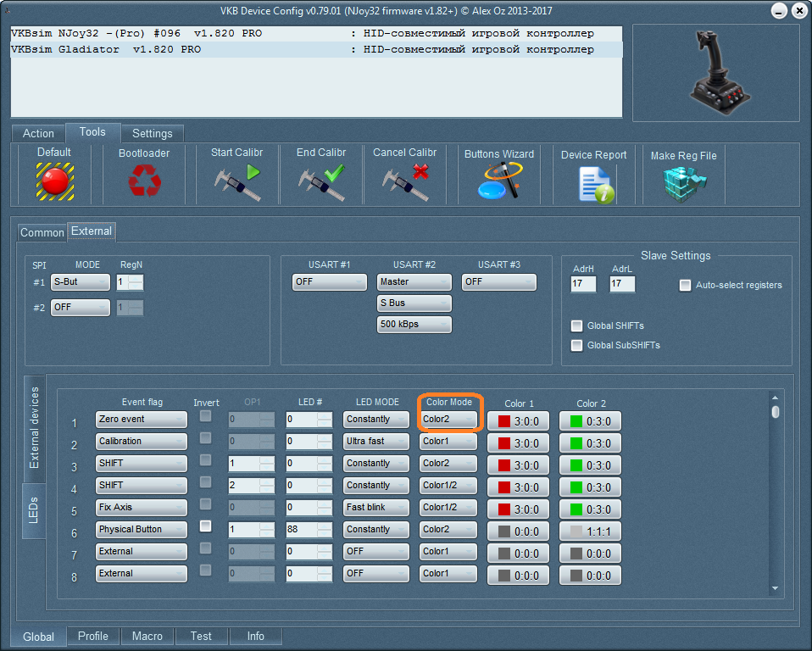
Task: Open the USART #2 Master dropdown
Action: pos(414,282)
